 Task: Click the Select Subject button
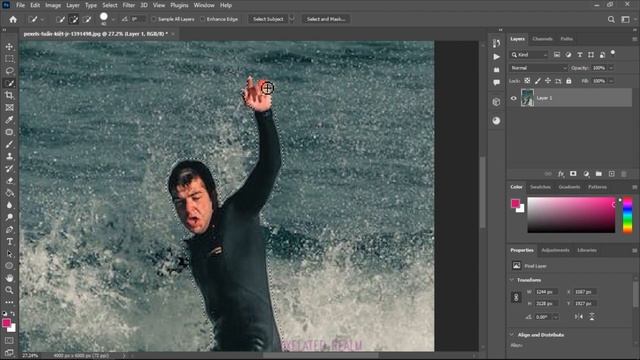click(x=268, y=19)
